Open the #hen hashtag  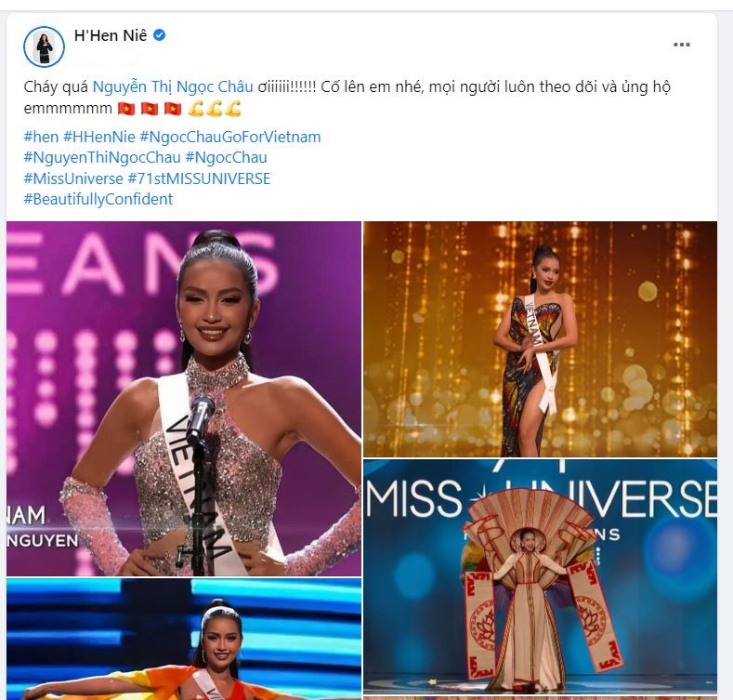(x=41, y=137)
